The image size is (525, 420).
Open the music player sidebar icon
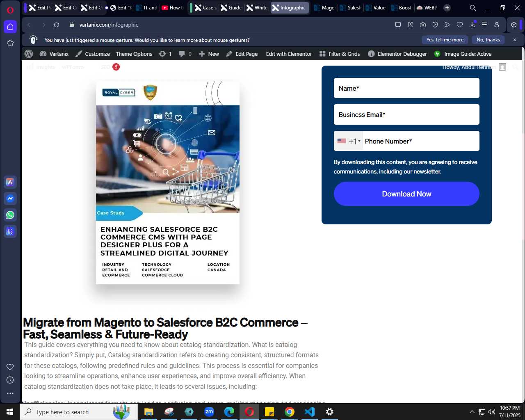[x=10, y=231]
